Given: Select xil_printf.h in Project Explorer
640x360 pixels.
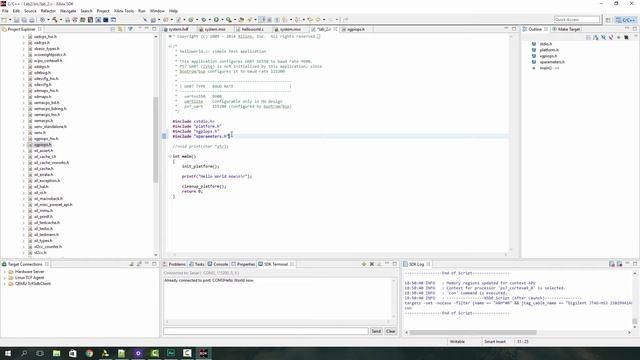Looking at the screenshot, I should tap(43, 217).
